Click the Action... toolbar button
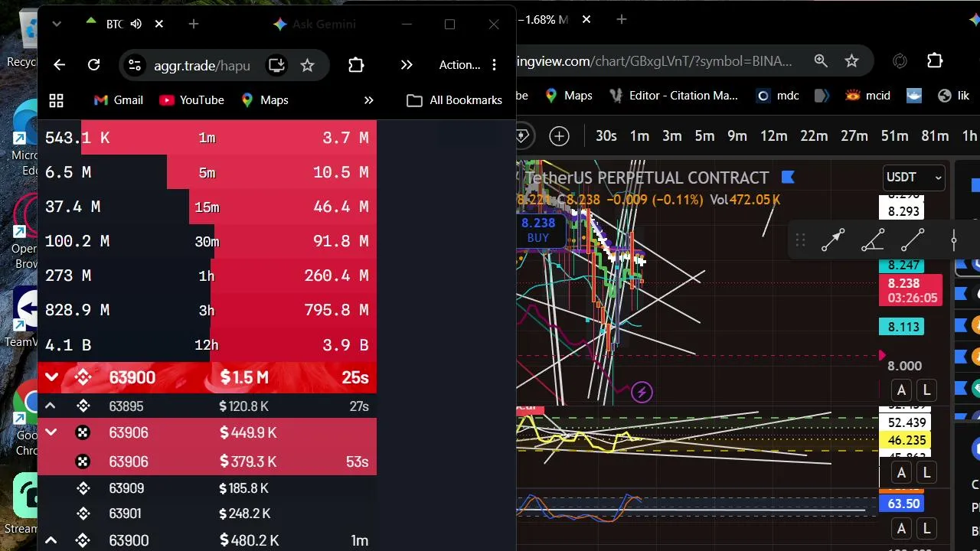980x551 pixels. point(459,65)
